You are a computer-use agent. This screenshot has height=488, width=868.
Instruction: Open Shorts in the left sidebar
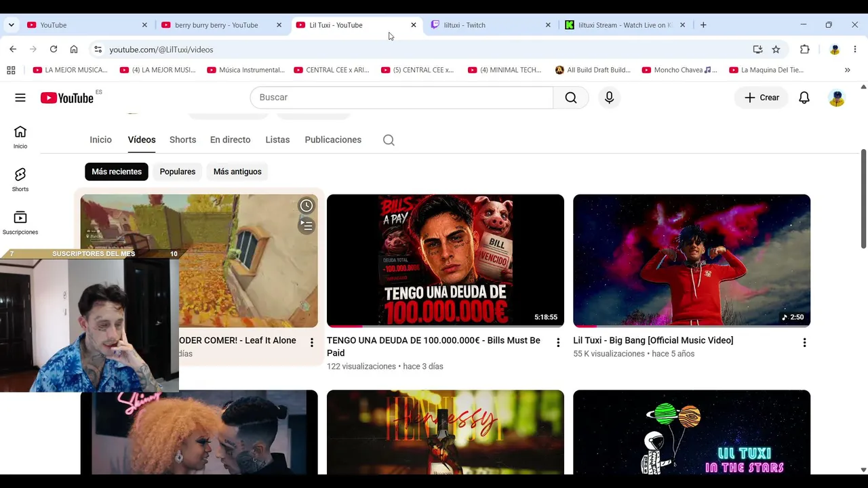click(20, 180)
